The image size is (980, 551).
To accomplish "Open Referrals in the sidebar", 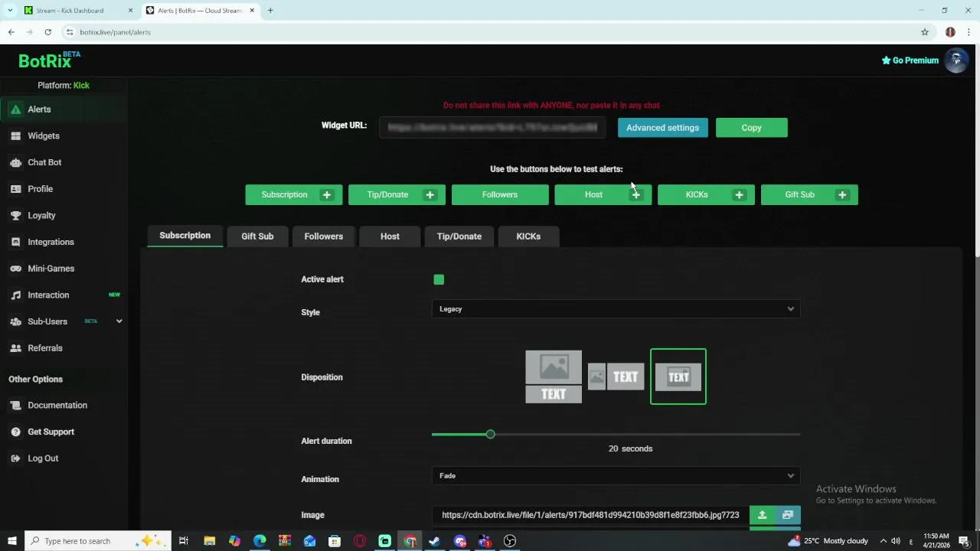I will (x=64, y=348).
